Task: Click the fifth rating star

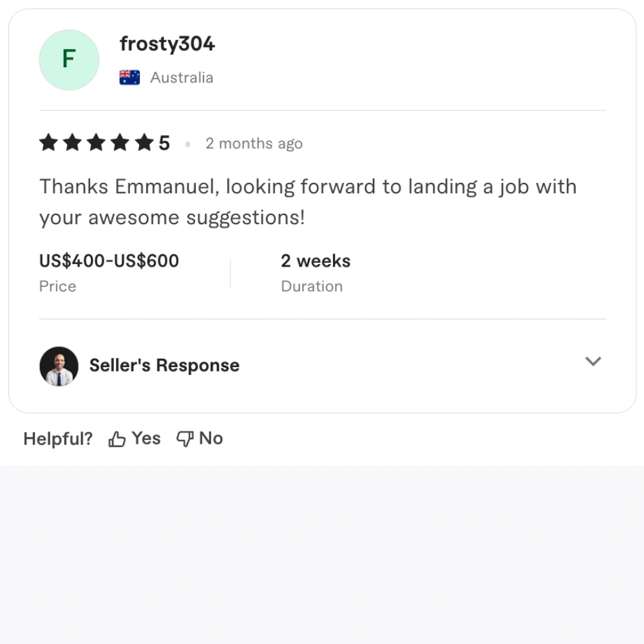Action: 144,143
